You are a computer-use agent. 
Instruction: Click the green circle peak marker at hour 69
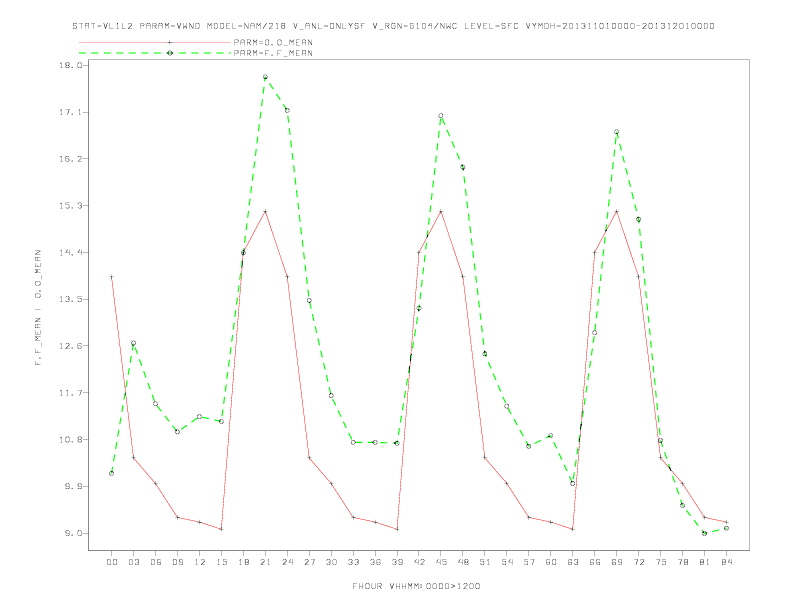click(617, 132)
